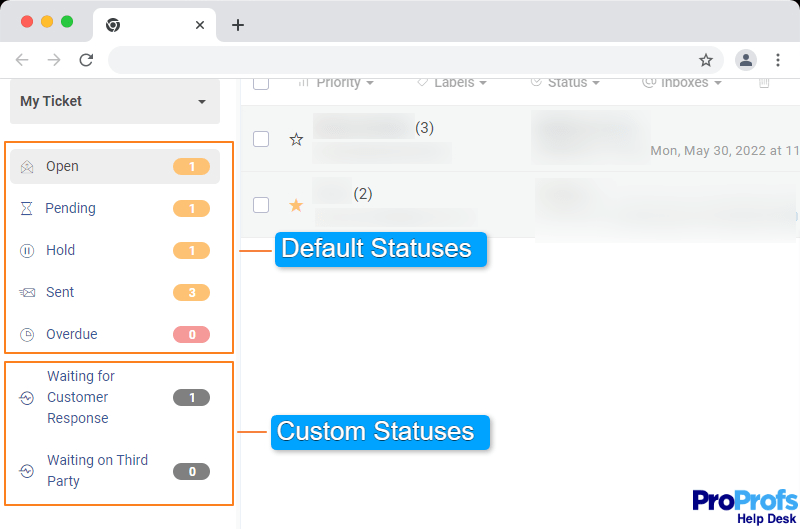The height and width of the screenshot is (529, 800).
Task: Click the hourglass icon beside Pending
Action: click(x=27, y=209)
